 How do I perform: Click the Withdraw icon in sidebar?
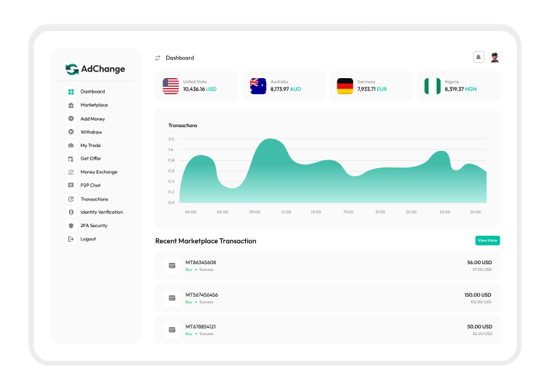point(71,132)
